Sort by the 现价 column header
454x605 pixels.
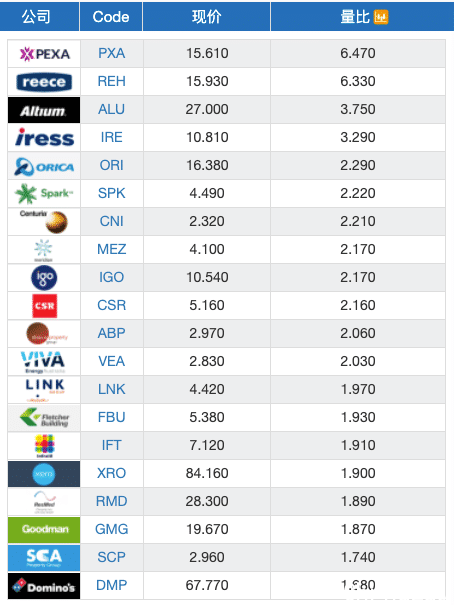tap(206, 17)
